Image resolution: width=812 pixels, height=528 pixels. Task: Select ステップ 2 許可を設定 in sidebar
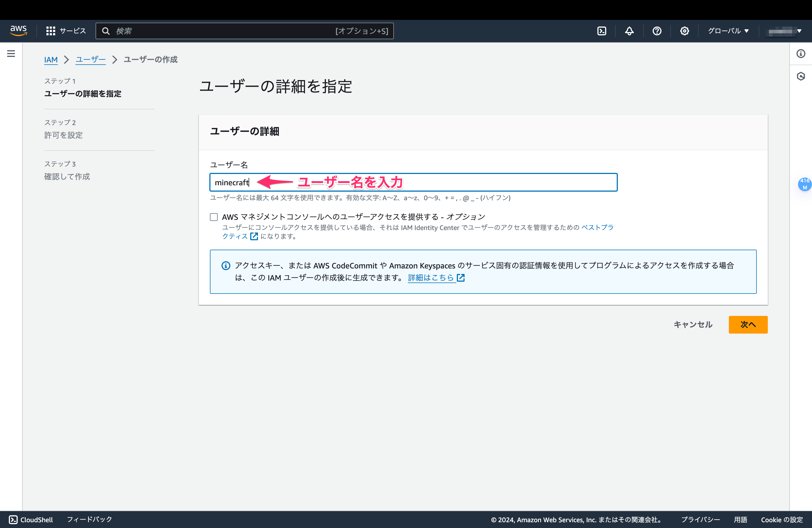click(x=64, y=135)
